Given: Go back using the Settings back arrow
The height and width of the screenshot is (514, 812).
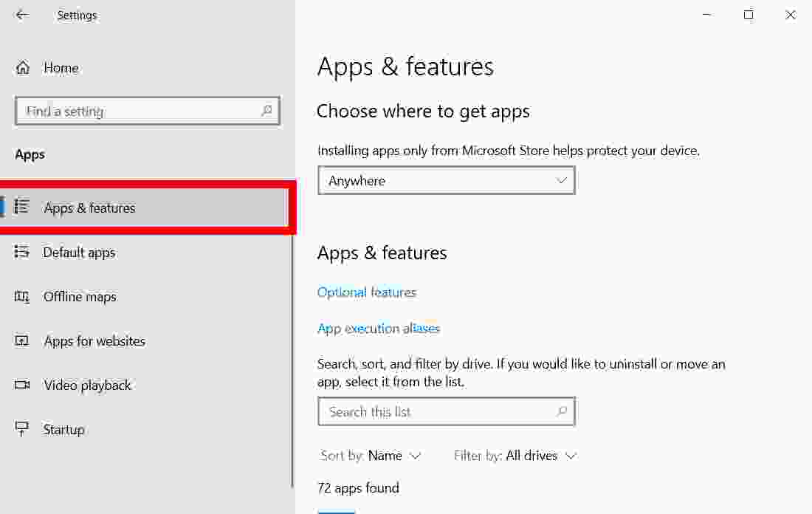Looking at the screenshot, I should coord(21,15).
